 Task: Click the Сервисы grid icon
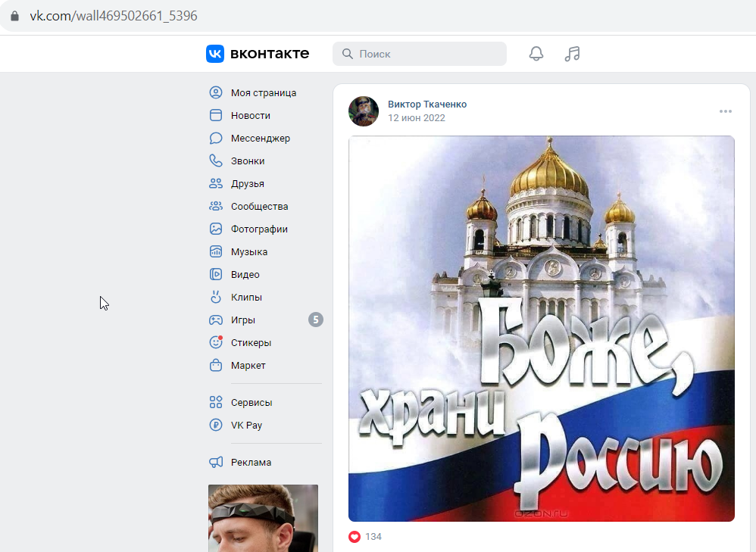(x=216, y=402)
